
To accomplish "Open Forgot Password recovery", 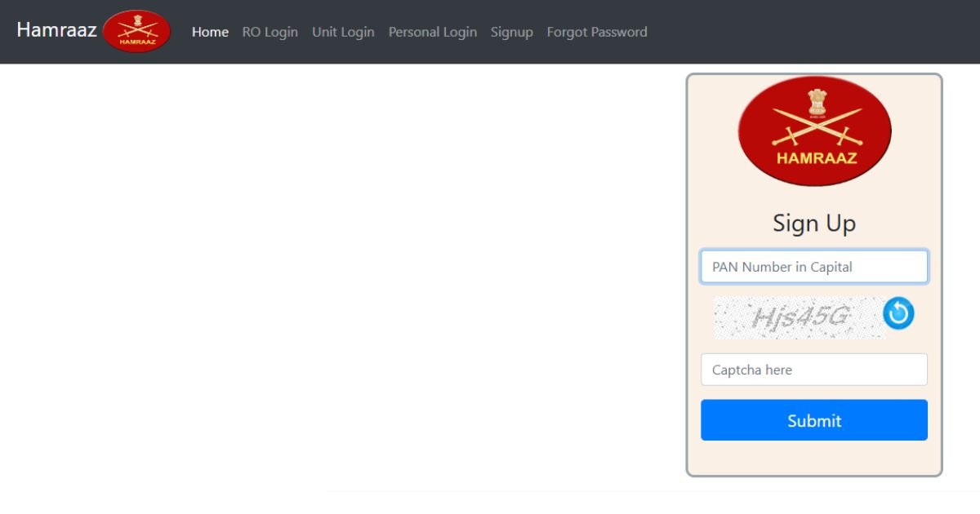I will click(597, 32).
